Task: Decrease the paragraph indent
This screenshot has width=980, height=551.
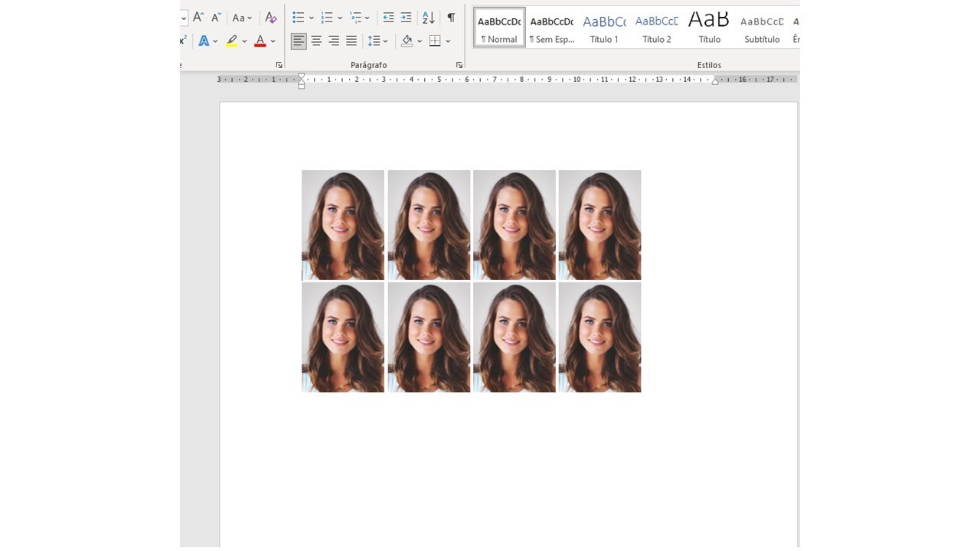Action: tap(388, 17)
